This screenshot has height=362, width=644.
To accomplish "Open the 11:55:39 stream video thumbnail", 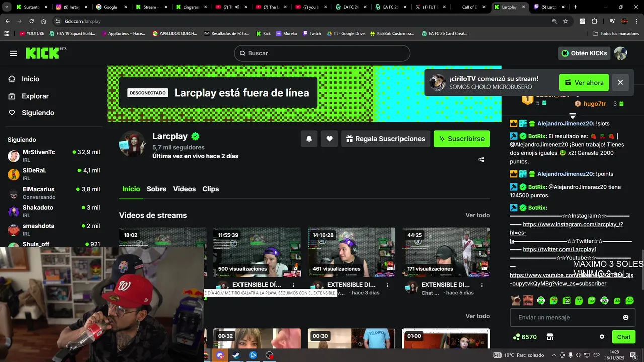I will click(257, 252).
